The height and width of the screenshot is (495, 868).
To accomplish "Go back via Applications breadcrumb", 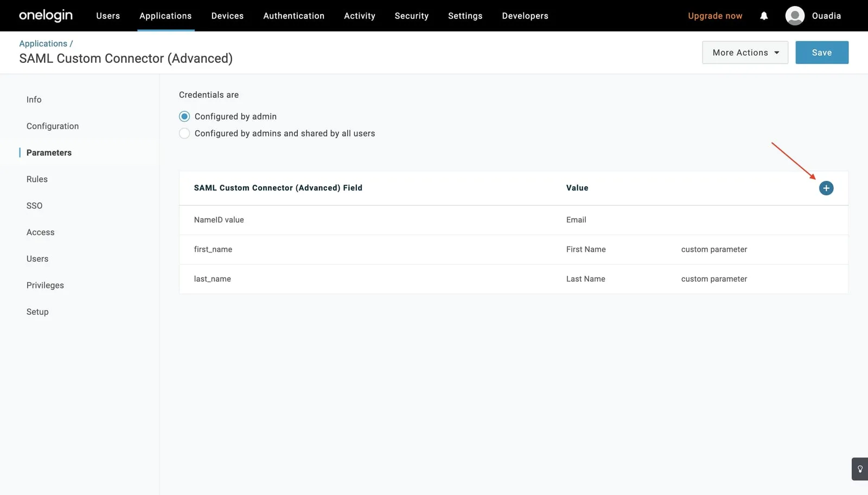I will point(43,43).
